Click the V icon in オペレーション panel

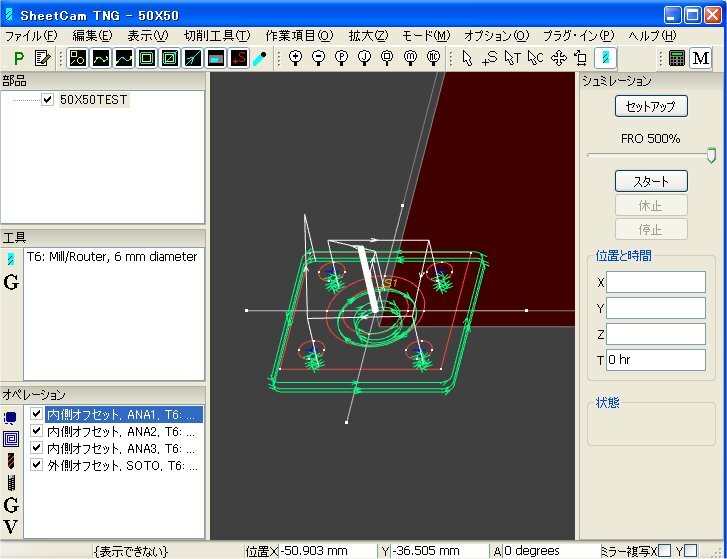tap(11, 527)
